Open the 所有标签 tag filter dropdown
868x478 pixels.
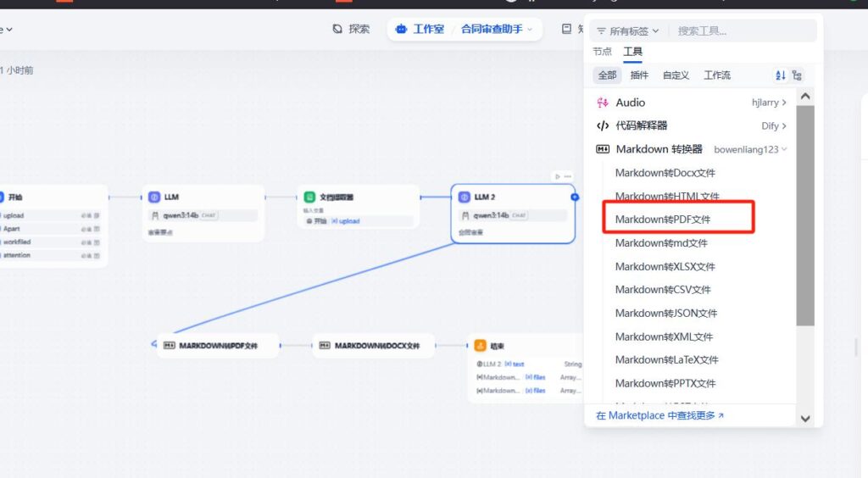click(628, 31)
